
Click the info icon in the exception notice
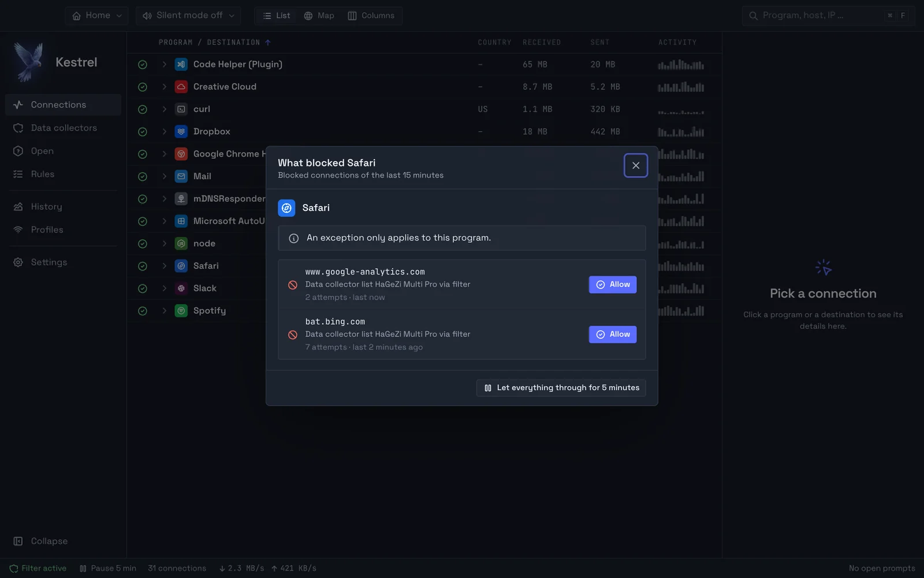coord(293,238)
